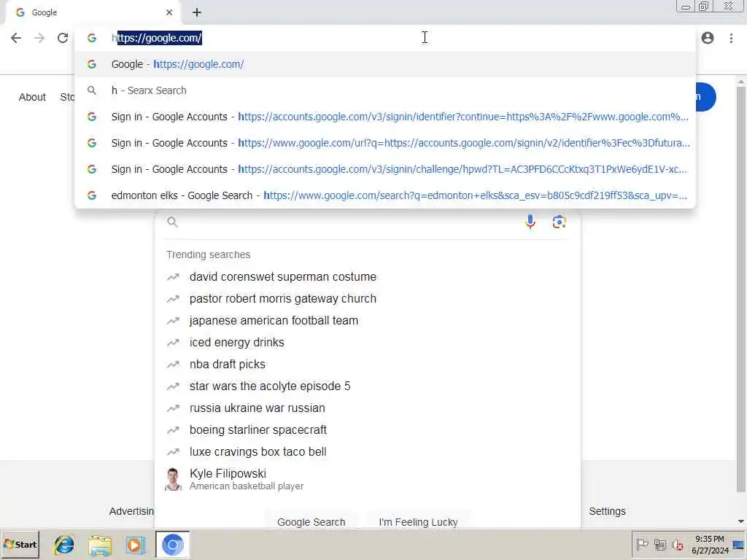The height and width of the screenshot is (560, 747).
Task: Click the Show desktop button by the clock
Action: point(739,544)
